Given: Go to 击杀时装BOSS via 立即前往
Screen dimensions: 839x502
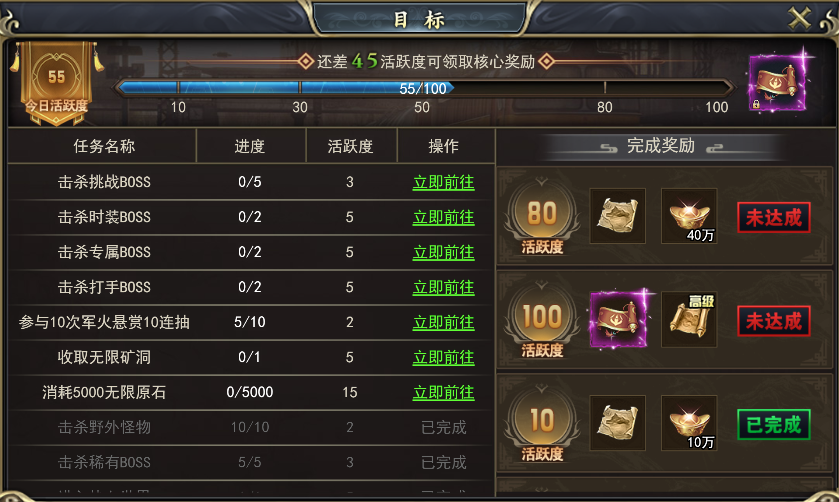Looking at the screenshot, I should pyautogui.click(x=443, y=217).
